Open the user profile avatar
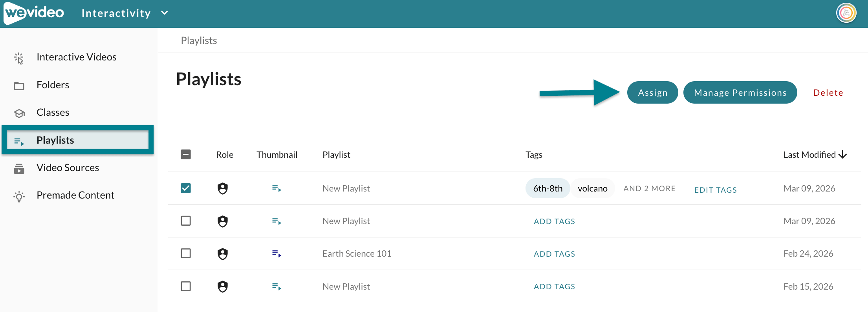The height and width of the screenshot is (312, 868). [x=846, y=13]
